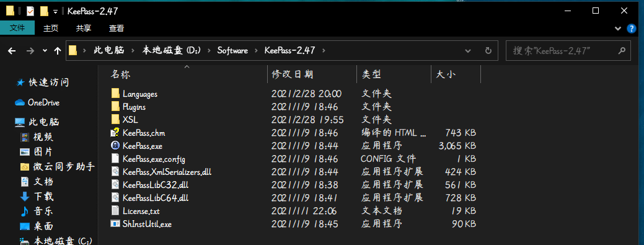The width and height of the screenshot is (644, 245).
Task: Click the 图片 pictures icon in sidebar
Action: (25, 152)
